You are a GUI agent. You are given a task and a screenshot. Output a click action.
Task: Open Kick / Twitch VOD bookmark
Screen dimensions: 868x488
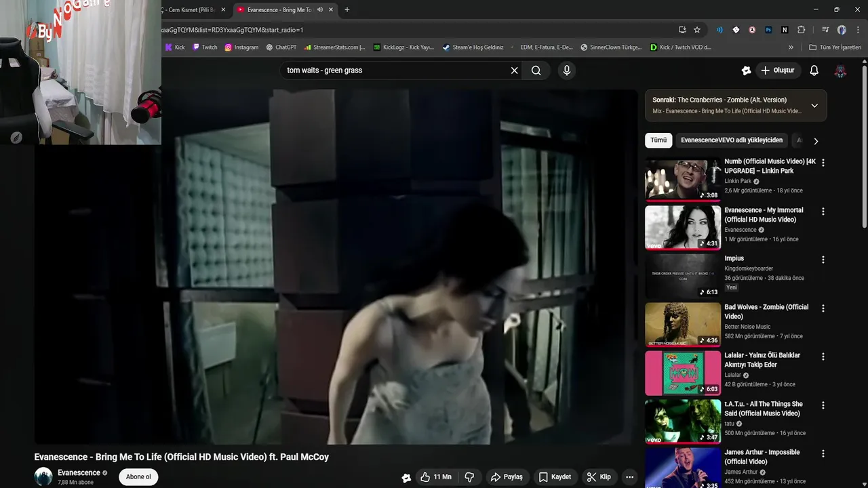[x=680, y=47]
